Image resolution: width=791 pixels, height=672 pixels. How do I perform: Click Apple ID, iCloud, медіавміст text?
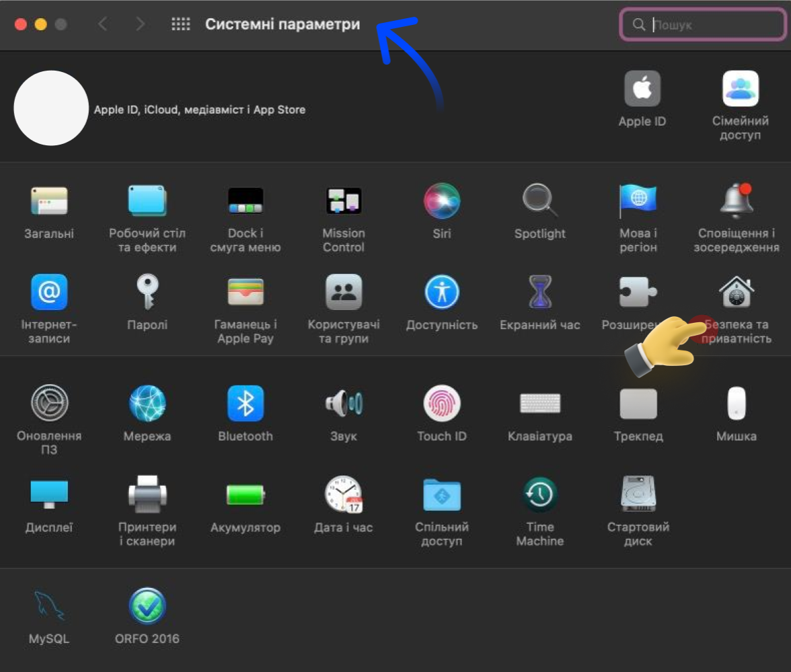(x=200, y=110)
